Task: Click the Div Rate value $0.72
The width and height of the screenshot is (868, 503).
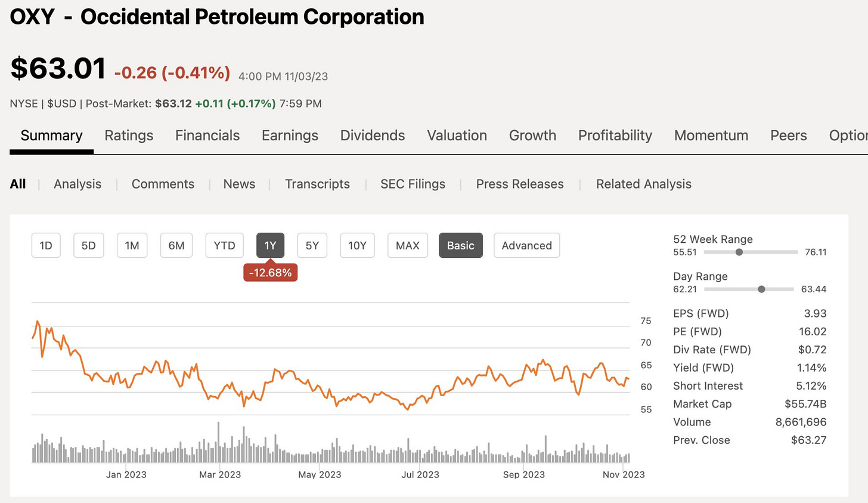Action: click(813, 350)
